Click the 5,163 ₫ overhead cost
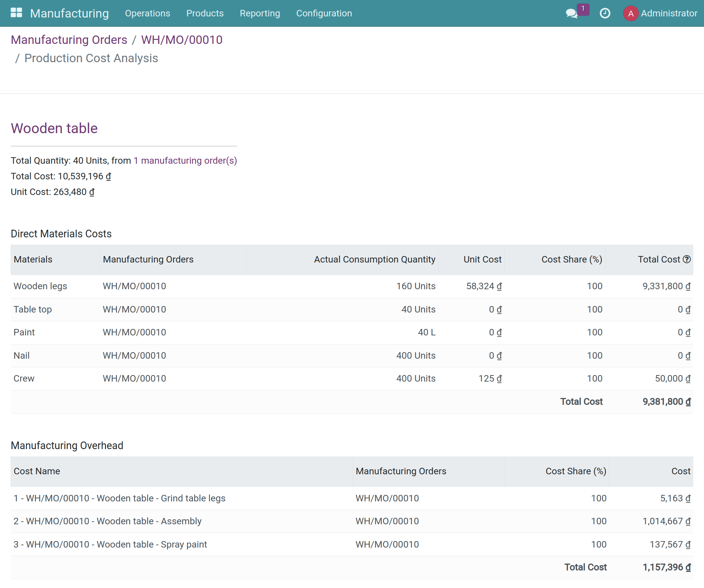Viewport: 704px width, 588px height. click(x=675, y=498)
